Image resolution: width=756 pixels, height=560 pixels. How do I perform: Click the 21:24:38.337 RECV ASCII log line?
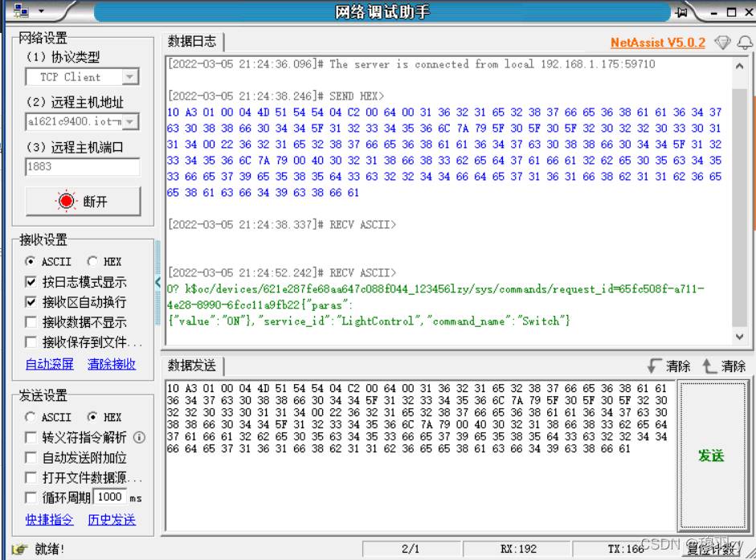coord(281,224)
